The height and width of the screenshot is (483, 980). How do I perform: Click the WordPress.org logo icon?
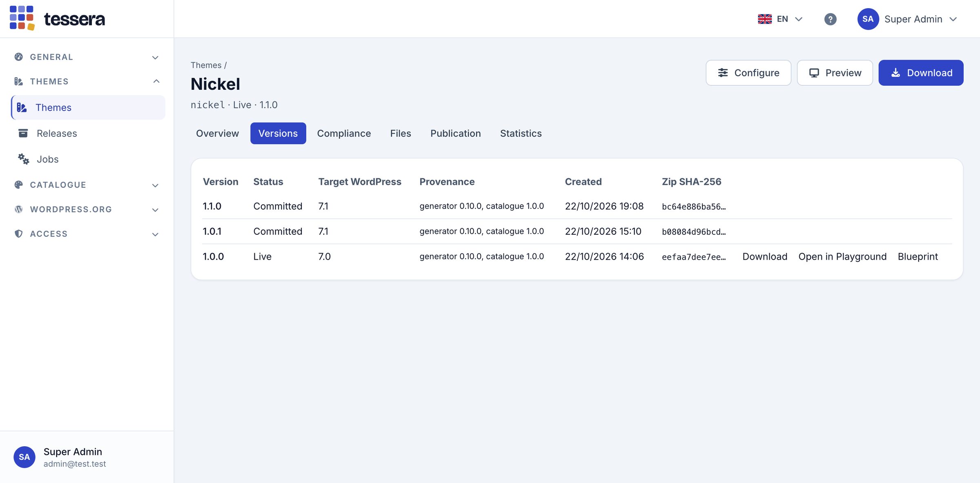(x=19, y=209)
